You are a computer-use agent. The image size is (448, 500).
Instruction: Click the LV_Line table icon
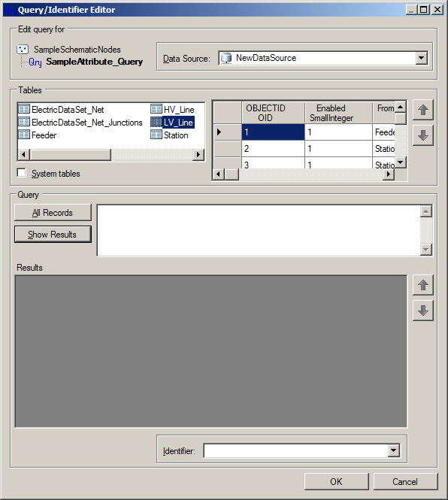156,122
